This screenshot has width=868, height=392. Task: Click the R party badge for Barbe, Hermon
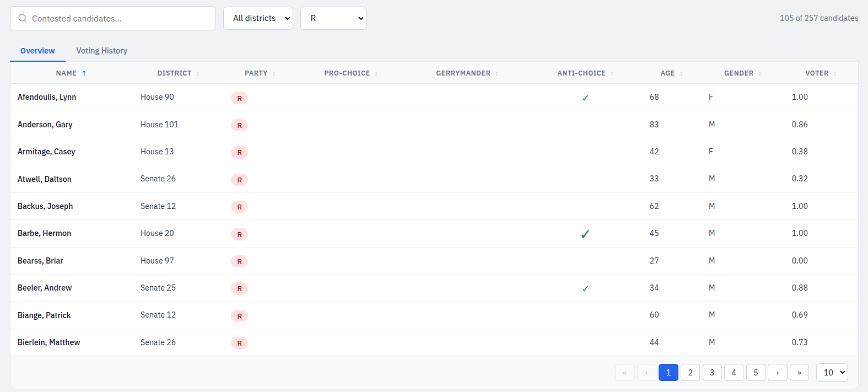(x=239, y=234)
